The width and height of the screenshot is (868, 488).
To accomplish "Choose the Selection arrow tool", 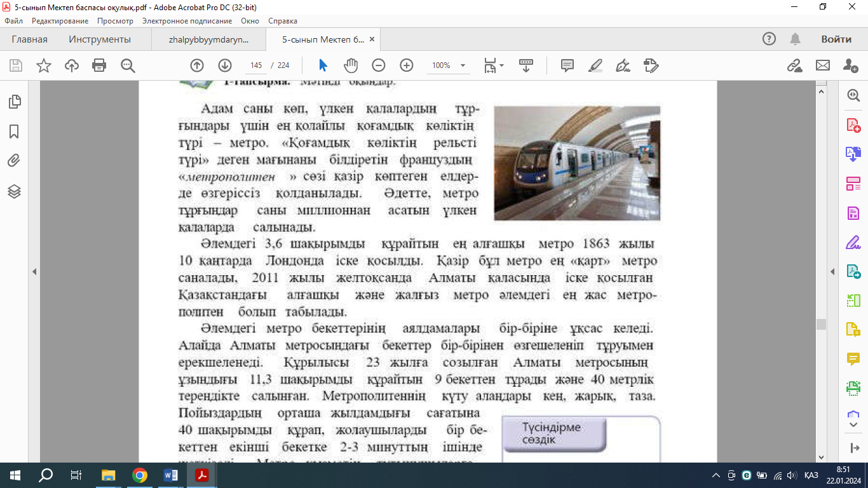I will pos(323,65).
